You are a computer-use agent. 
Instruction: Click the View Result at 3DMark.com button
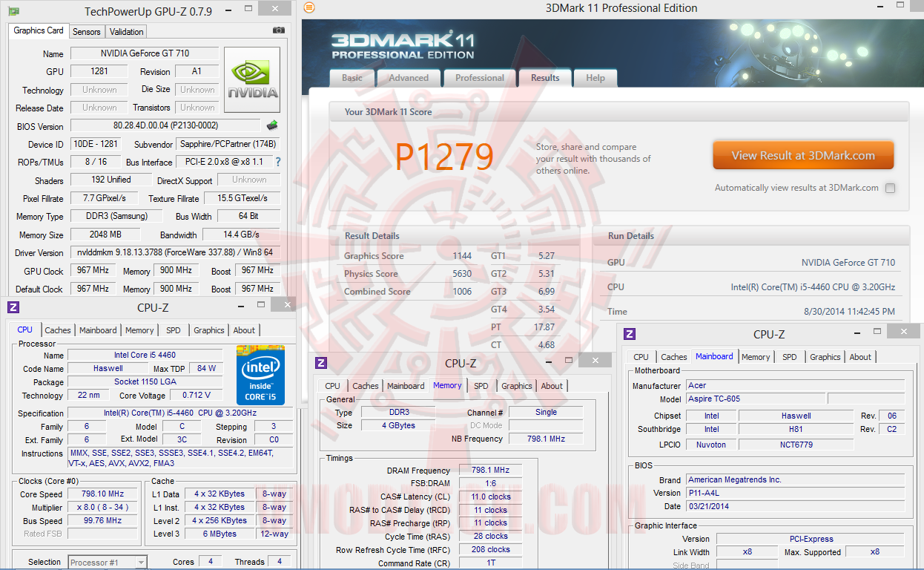(x=803, y=156)
